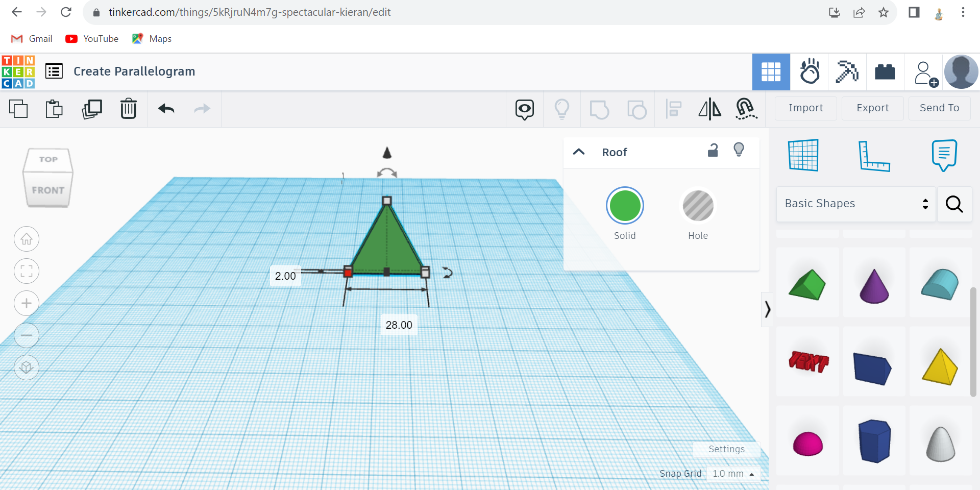Open the Notes tool
This screenshot has width=980, height=490.
point(944,155)
